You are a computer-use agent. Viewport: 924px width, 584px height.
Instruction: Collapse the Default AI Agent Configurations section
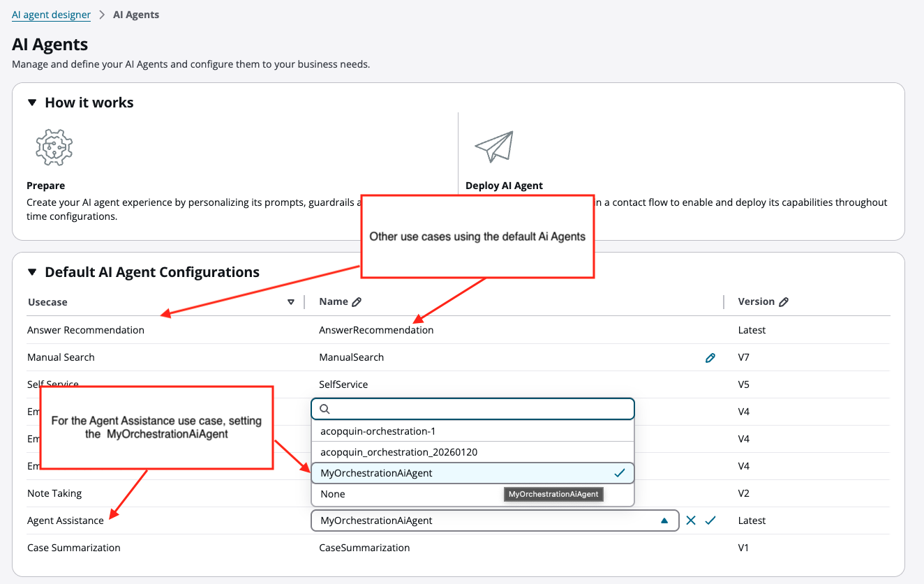31,271
